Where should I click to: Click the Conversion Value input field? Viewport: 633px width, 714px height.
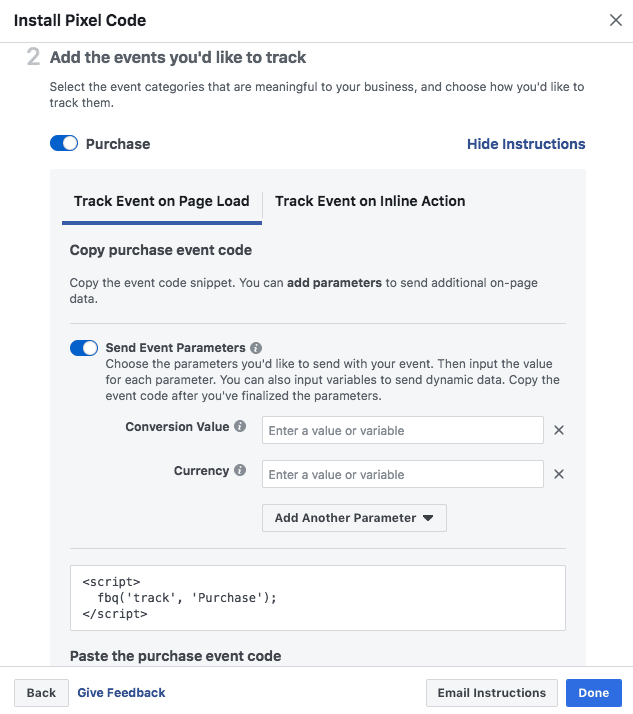(403, 431)
